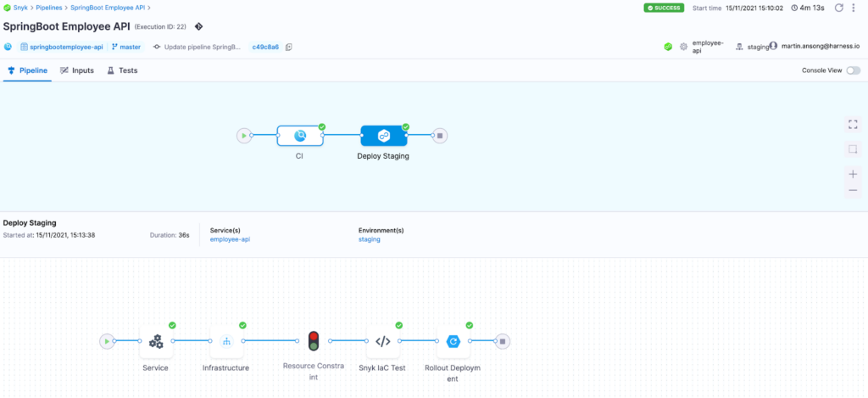
Task: Select the Snyk IaC Test step node
Action: (383, 341)
